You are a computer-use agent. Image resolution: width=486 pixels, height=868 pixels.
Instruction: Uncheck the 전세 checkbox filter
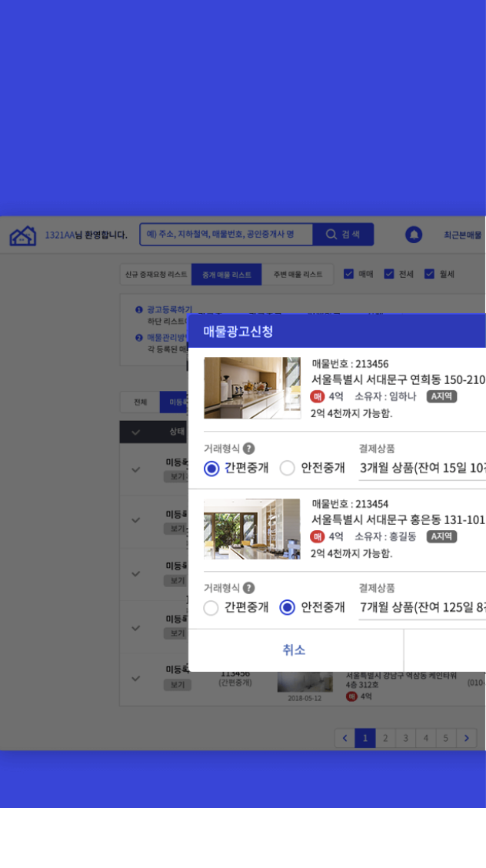[389, 274]
